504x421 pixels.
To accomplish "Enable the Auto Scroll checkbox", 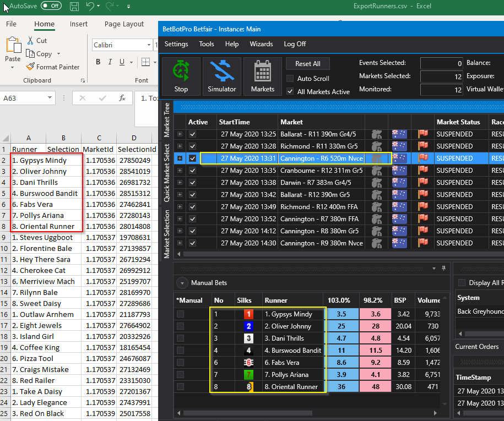I will tap(290, 78).
